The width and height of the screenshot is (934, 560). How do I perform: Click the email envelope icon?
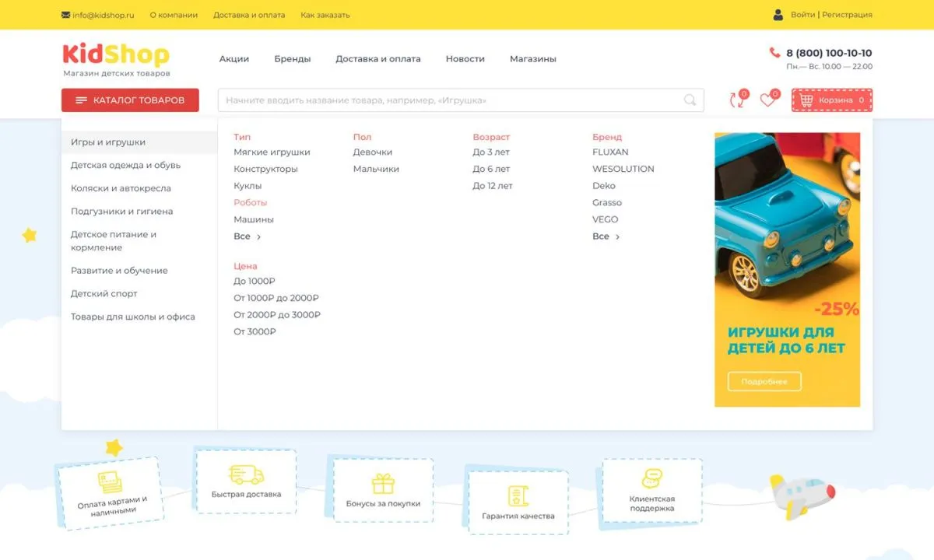65,15
